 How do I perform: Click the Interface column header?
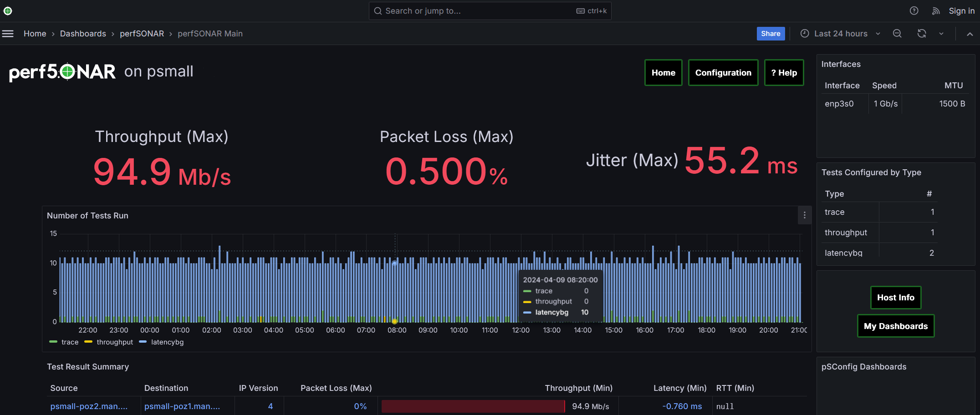point(842,86)
